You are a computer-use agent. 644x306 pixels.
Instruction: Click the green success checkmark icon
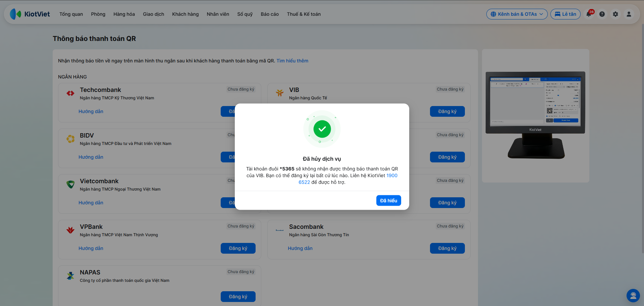(x=322, y=129)
